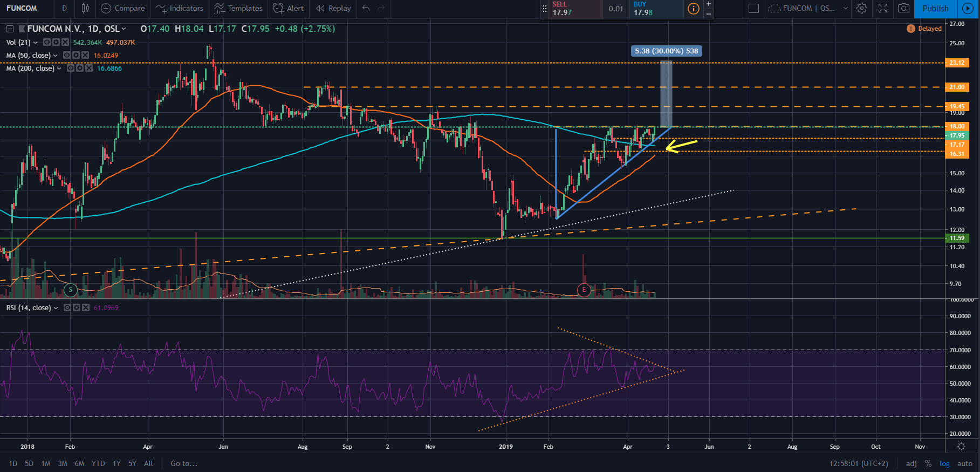Viewport: 980px width, 472px height.
Task: Remove the Vol (21) indicator
Action: point(65,42)
